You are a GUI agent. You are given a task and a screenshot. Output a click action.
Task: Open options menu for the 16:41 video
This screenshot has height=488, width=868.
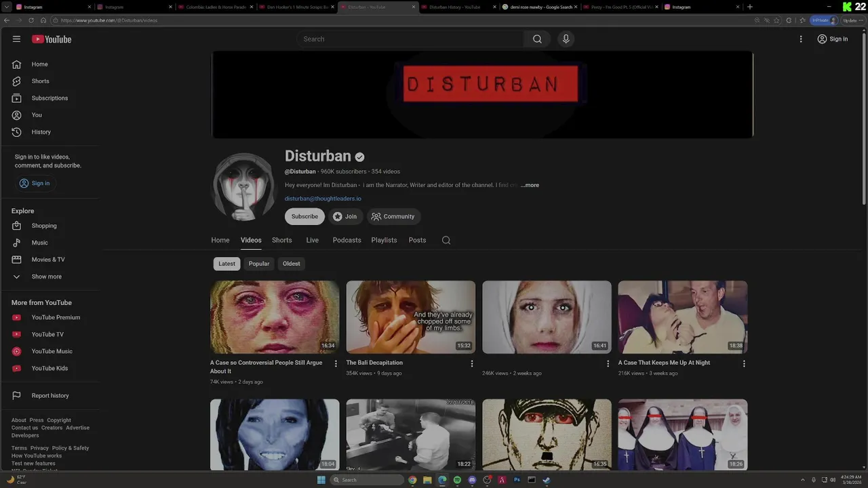pyautogui.click(x=608, y=364)
